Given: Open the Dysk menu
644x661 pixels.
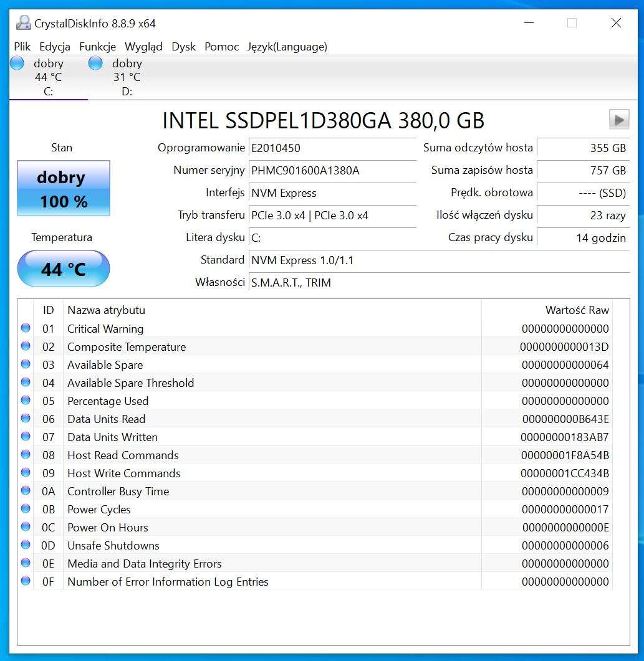Looking at the screenshot, I should pyautogui.click(x=183, y=47).
